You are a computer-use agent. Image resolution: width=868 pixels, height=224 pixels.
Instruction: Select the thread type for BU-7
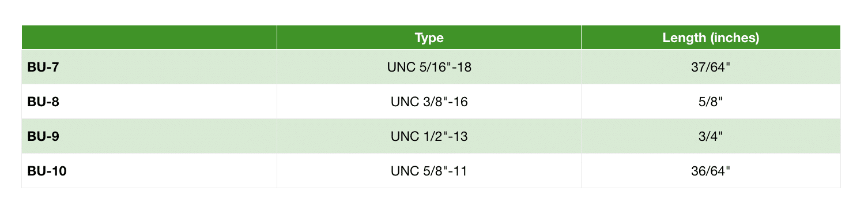click(x=429, y=67)
